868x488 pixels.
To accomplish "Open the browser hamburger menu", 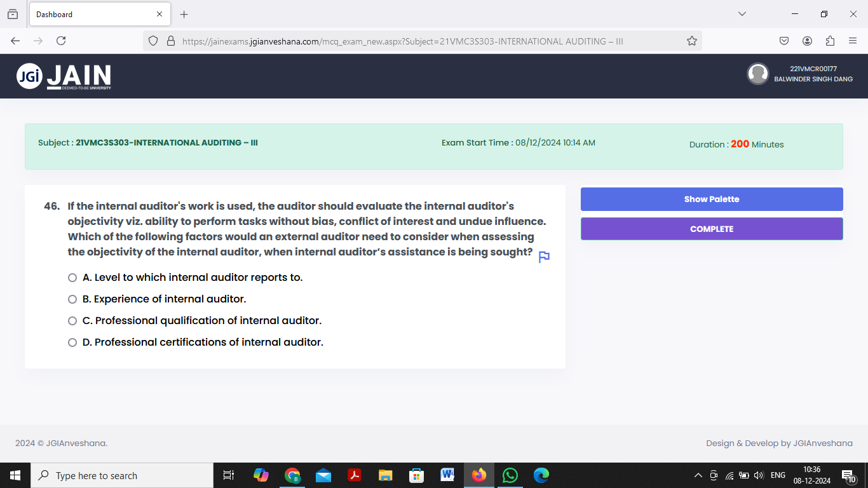I will tap(853, 40).
